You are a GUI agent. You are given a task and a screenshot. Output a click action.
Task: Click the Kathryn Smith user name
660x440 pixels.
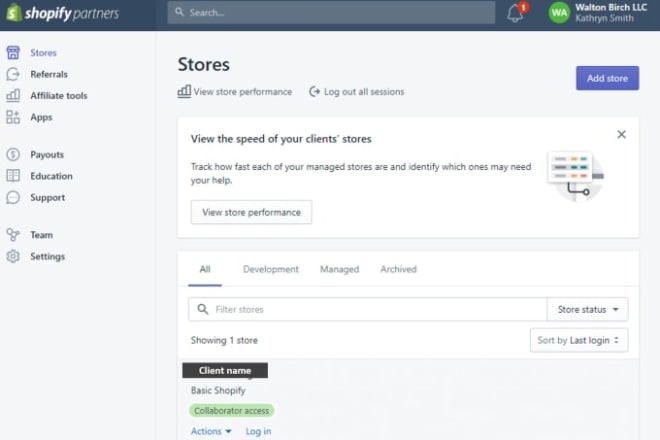(x=604, y=18)
